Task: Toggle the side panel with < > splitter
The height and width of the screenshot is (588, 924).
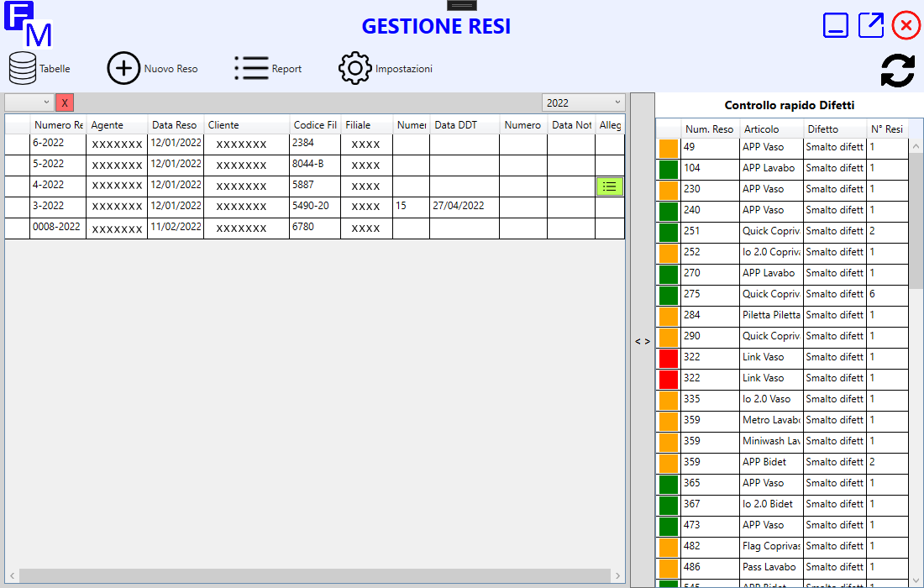Action: click(642, 341)
